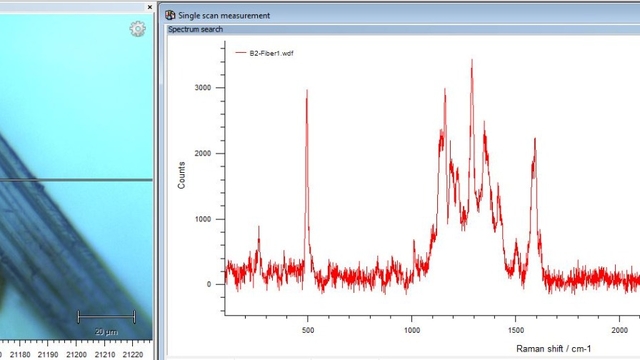Click the Counts axis label

(x=181, y=176)
